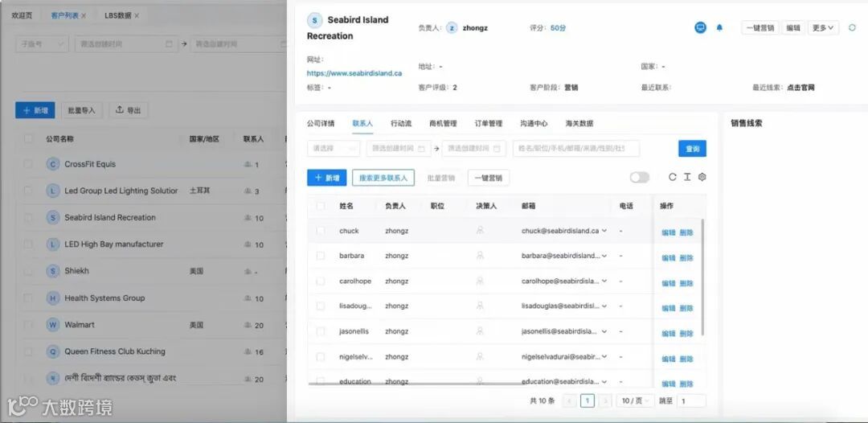Click the Q avatar of Queen Fitness Club Kuching
The height and width of the screenshot is (423, 868).
click(52, 351)
